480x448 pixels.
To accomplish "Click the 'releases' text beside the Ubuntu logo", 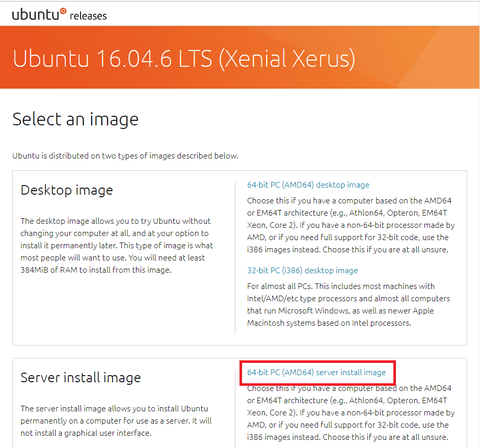I will [x=88, y=16].
